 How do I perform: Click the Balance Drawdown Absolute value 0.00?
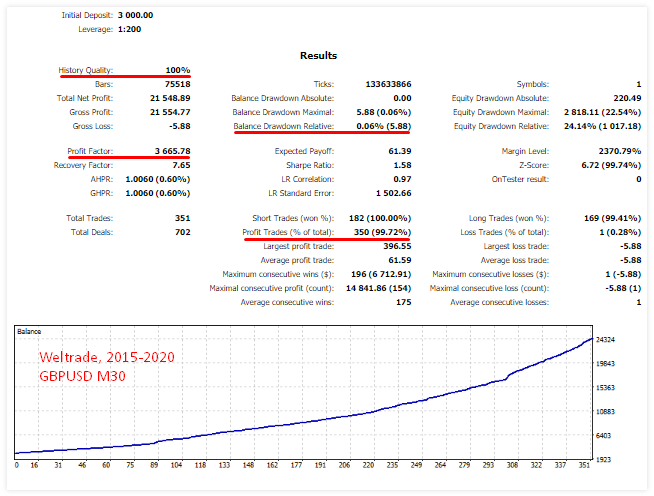pyautogui.click(x=402, y=98)
